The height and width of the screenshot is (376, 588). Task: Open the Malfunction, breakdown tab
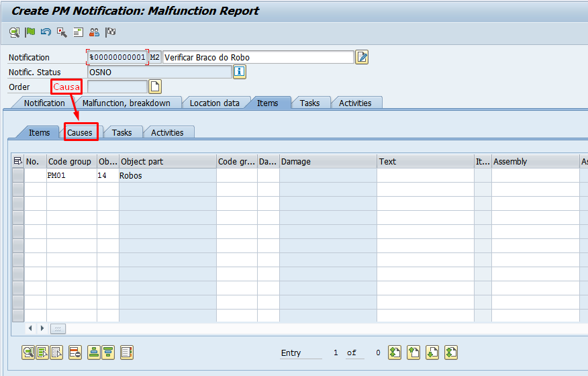pos(126,103)
